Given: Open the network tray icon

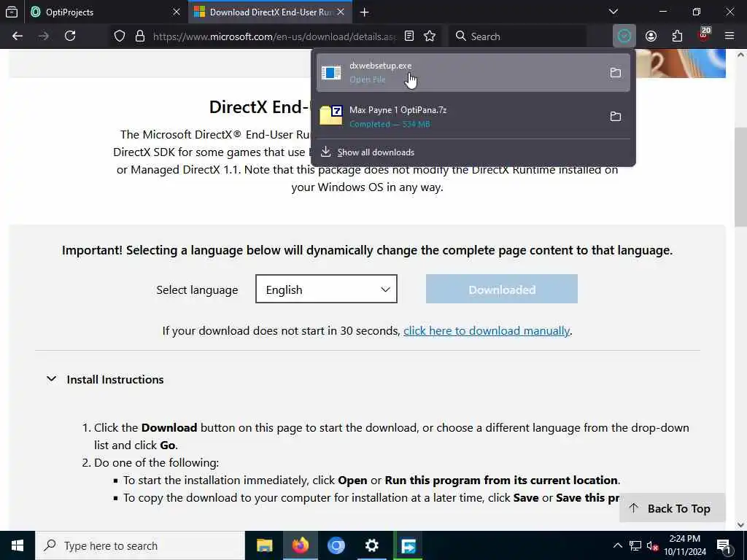Looking at the screenshot, I should tap(635, 545).
